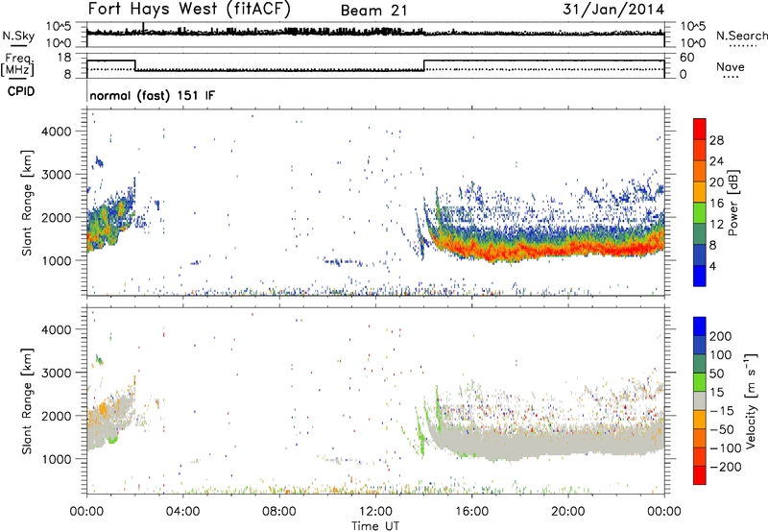This screenshot has height=532, width=768.
Task: Click the "12:00" time tick label
Action: pos(375,512)
